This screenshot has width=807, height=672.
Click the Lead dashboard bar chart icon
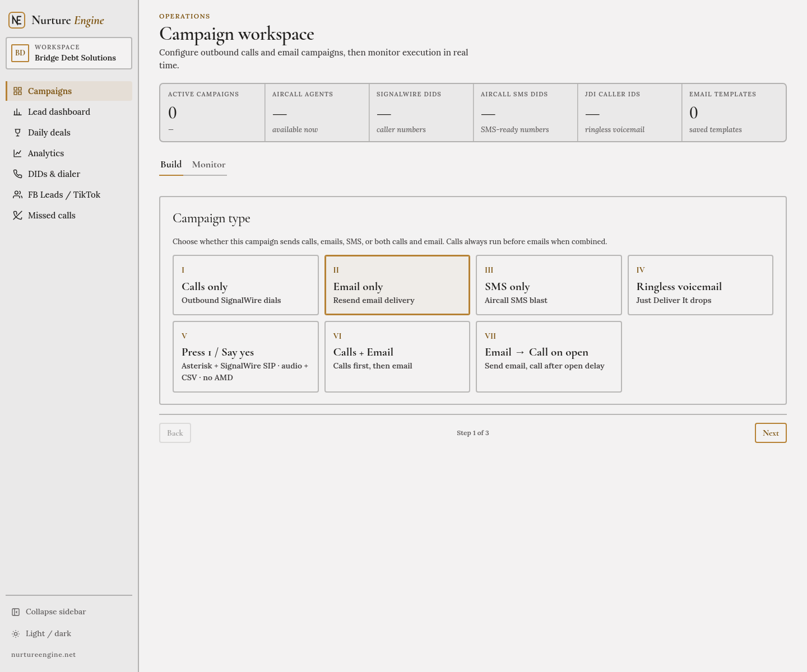pos(17,112)
